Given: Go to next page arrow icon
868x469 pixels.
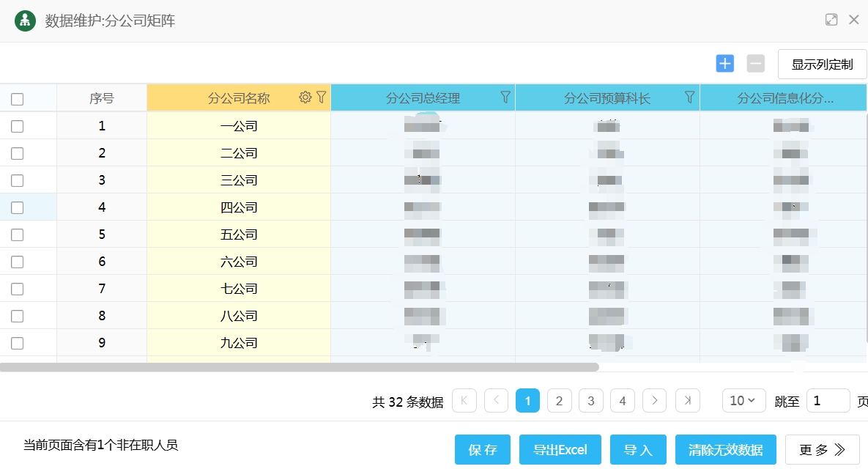Looking at the screenshot, I should (654, 401).
